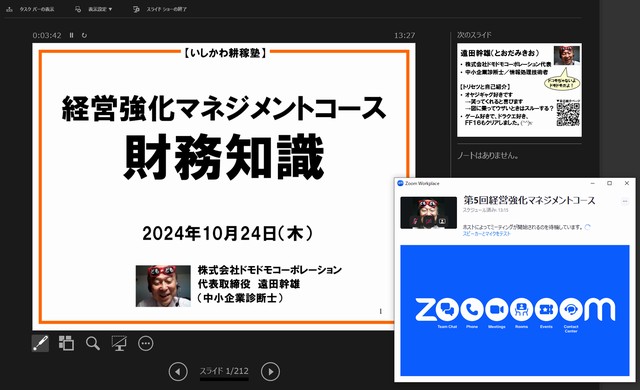Go to the previous slide arrow
The height and width of the screenshot is (390, 640).
178,372
